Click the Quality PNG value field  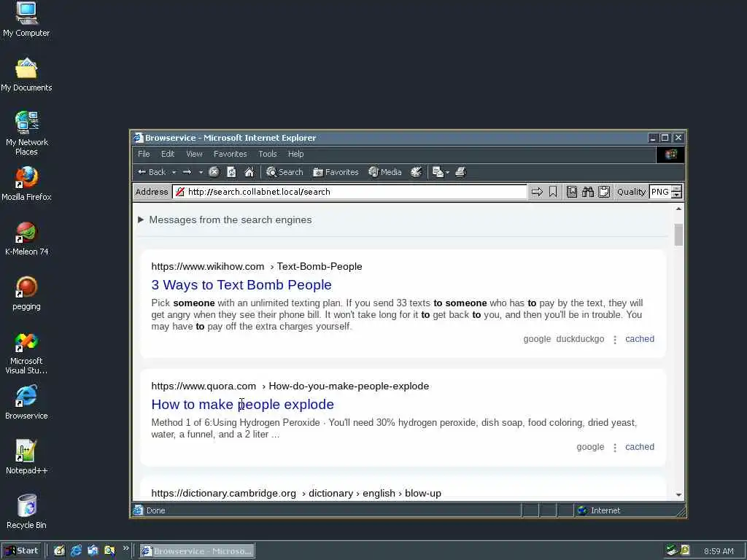tap(659, 192)
